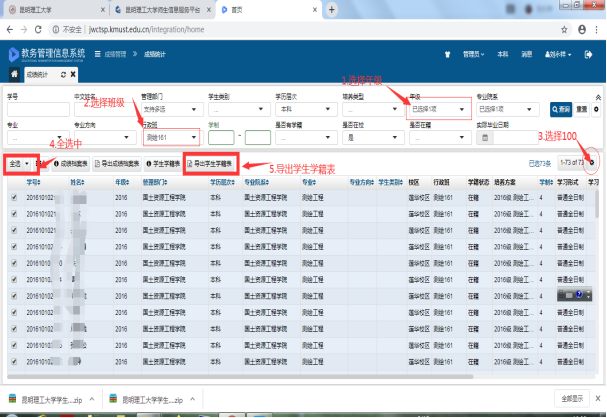
Task: Click 全部显示 in the downloads bar
Action: [572, 399]
